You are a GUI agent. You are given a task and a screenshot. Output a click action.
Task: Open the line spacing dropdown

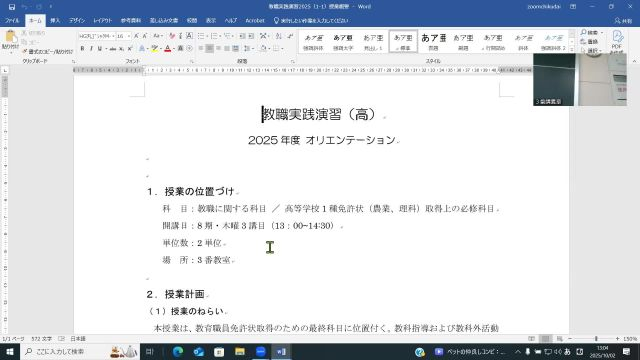(249, 49)
